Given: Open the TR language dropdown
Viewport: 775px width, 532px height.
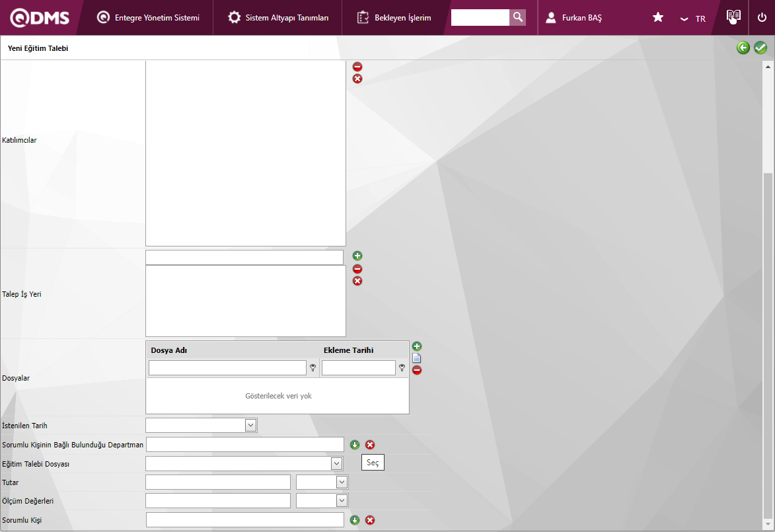Looking at the screenshot, I should coord(693,19).
